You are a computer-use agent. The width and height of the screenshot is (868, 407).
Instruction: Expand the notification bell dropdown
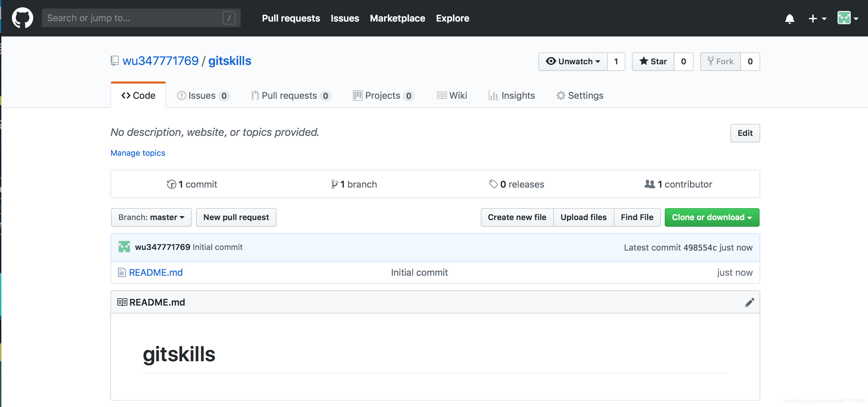click(x=790, y=18)
